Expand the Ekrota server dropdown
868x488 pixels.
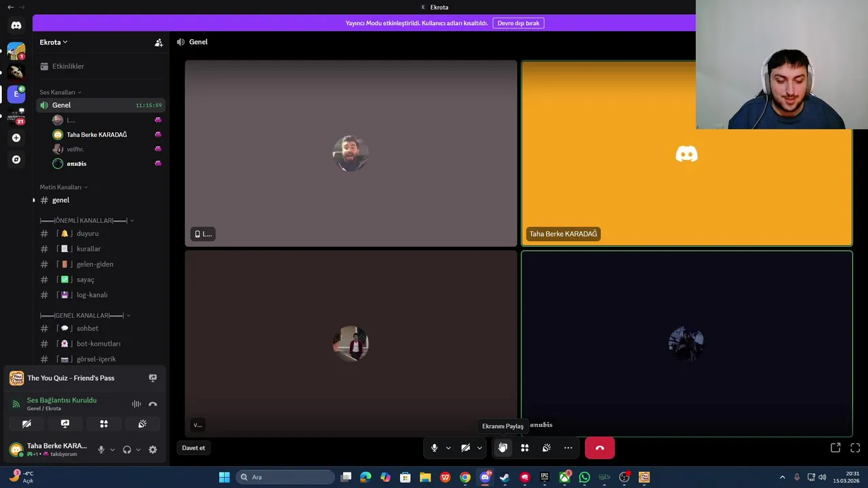point(54,42)
